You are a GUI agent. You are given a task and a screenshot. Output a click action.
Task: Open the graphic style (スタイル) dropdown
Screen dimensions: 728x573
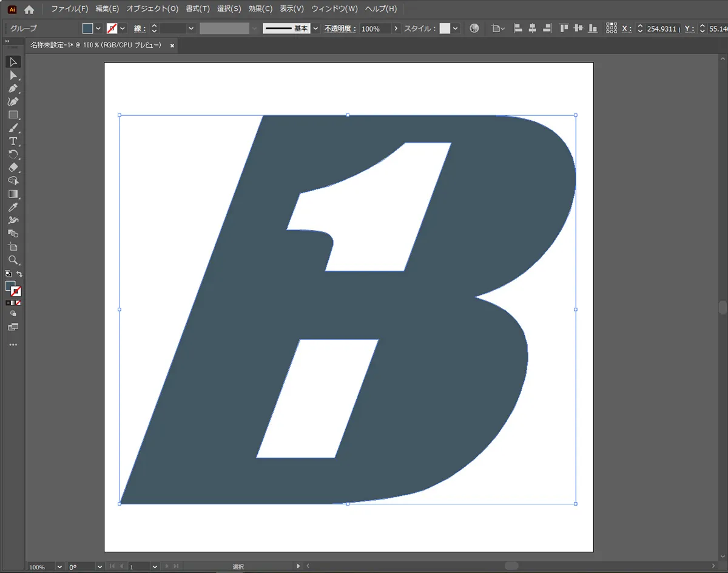coord(456,29)
